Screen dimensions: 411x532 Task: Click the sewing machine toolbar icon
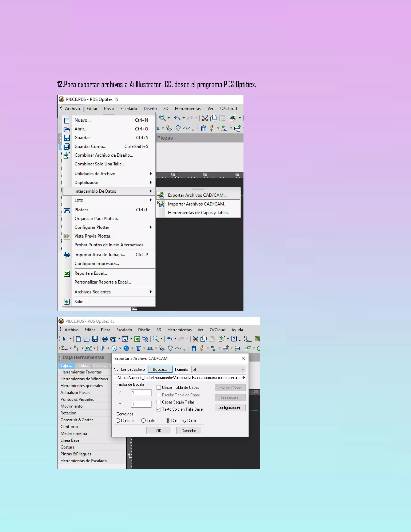89,348
